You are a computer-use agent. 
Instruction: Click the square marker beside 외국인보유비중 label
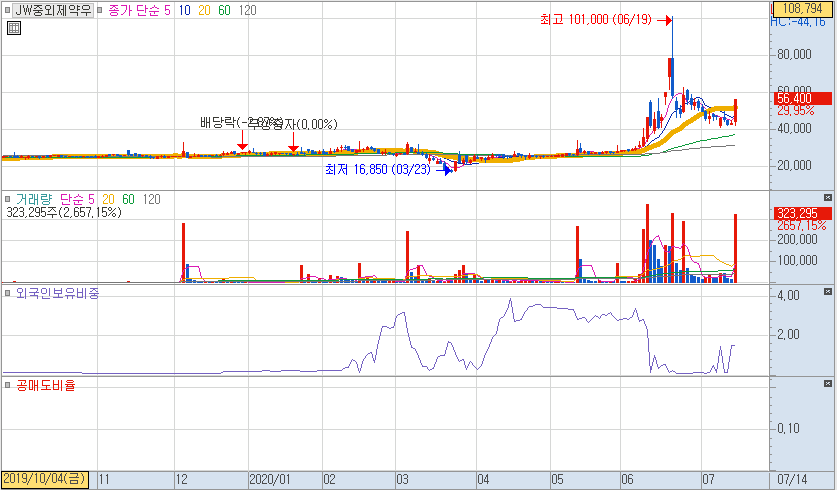pos(7,293)
